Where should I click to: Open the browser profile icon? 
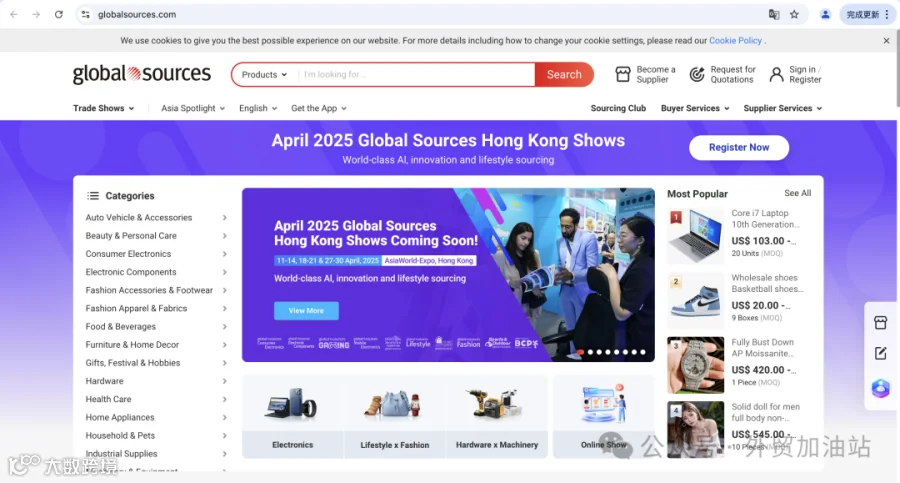[825, 14]
